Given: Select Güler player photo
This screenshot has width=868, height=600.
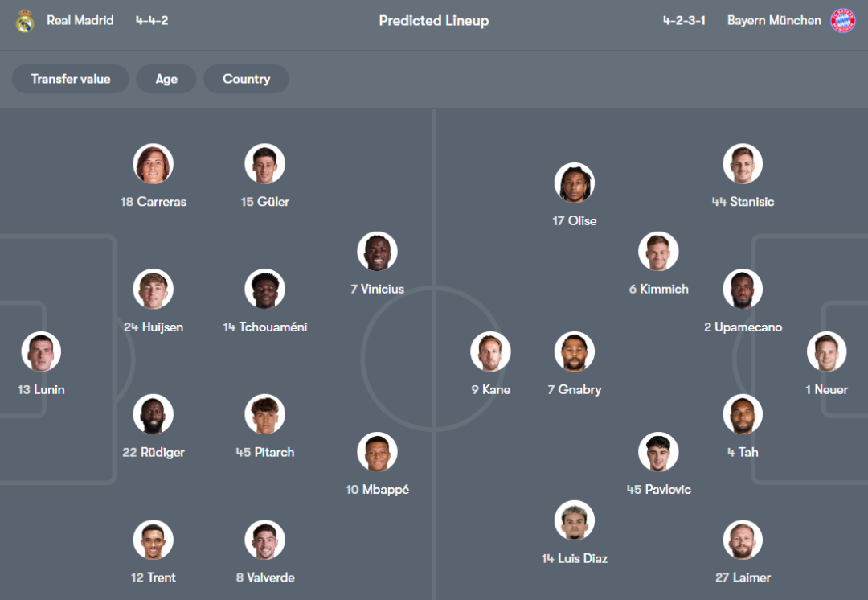Looking at the screenshot, I should (264, 164).
